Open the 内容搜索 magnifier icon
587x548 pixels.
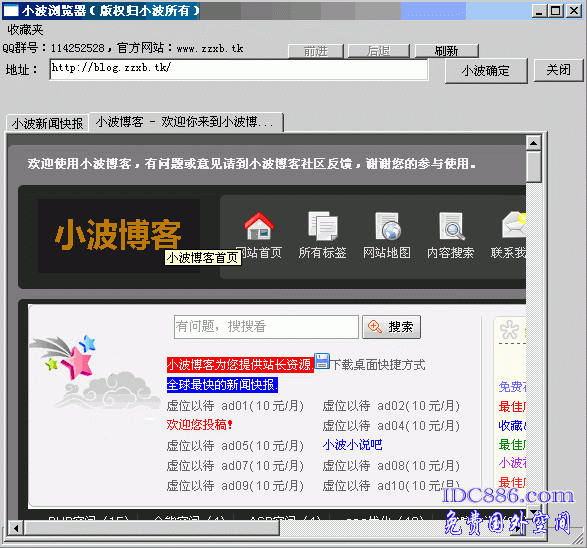tap(451, 226)
